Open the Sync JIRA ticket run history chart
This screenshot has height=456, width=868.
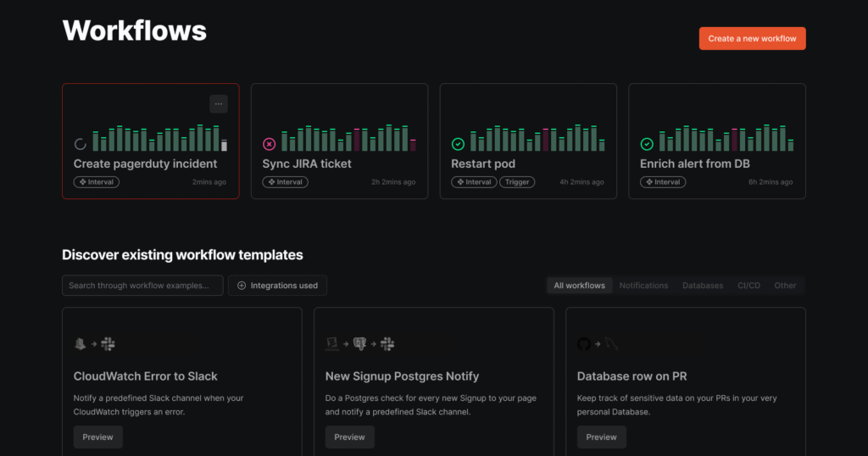pyautogui.click(x=348, y=138)
